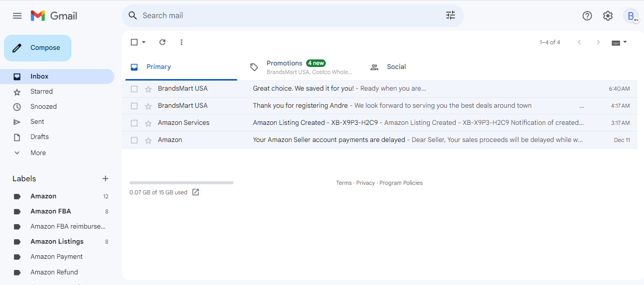Open the Starred folder
The height and width of the screenshot is (285, 644).
coord(57,92)
